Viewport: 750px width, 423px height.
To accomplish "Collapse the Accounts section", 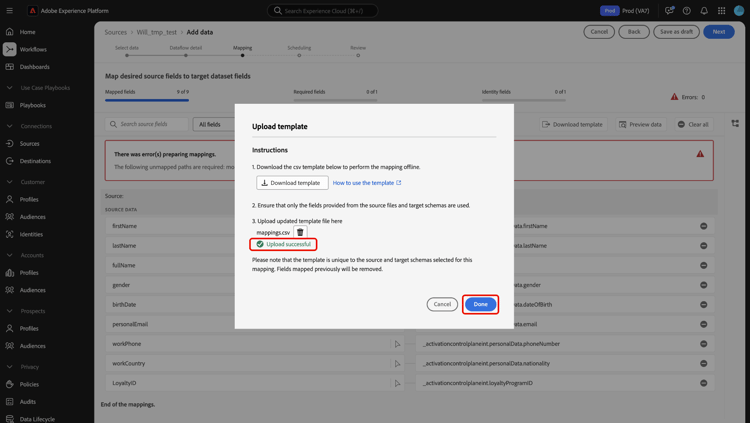I will tap(10, 255).
